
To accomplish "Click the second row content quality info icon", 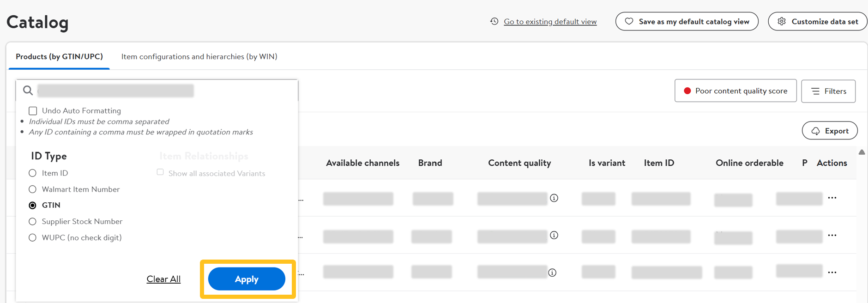I will (554, 235).
